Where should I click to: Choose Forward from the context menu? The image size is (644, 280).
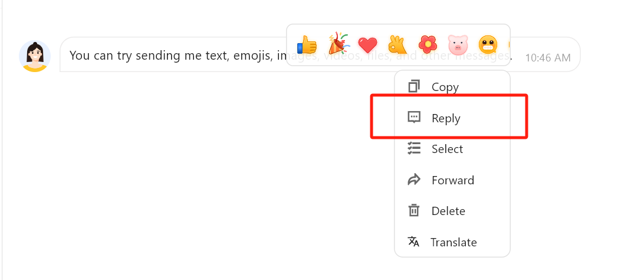click(452, 180)
